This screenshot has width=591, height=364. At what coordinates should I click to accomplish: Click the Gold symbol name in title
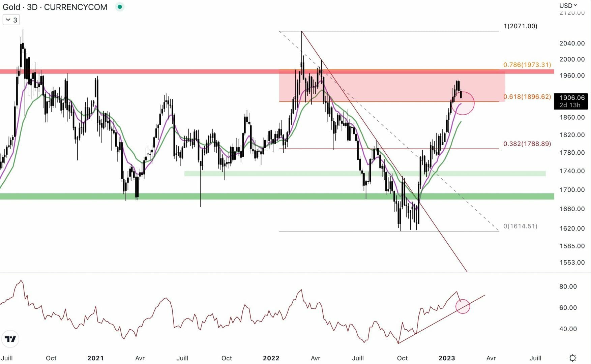(11, 7)
